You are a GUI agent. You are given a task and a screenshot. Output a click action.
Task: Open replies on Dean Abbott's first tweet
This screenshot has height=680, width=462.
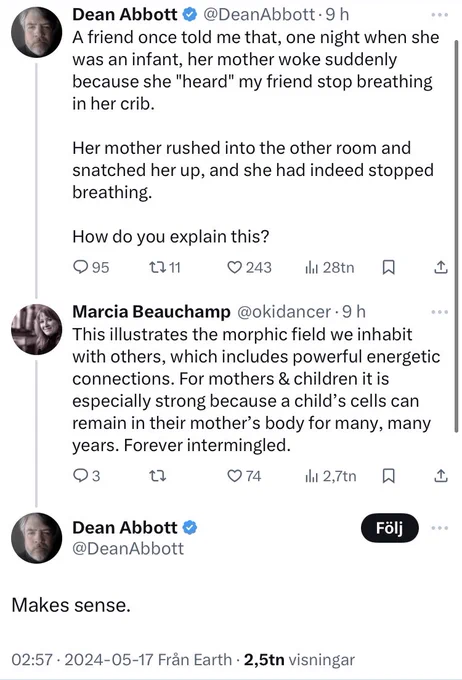[91, 267]
